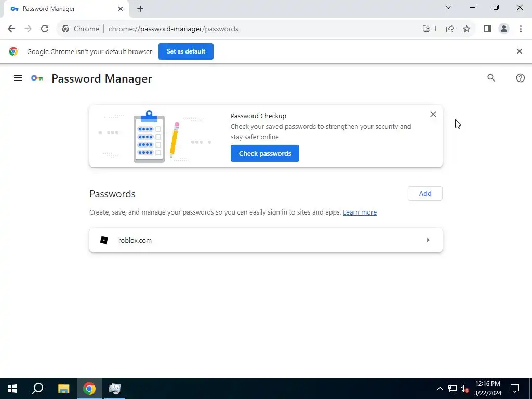
Task: Dismiss the Password Checkup card
Action: coord(433,114)
